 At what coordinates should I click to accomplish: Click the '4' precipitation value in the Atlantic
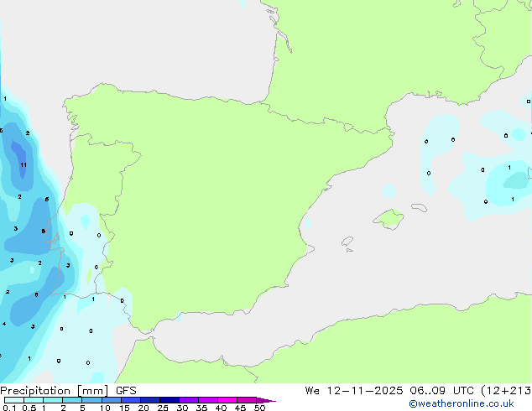click(x=4, y=324)
